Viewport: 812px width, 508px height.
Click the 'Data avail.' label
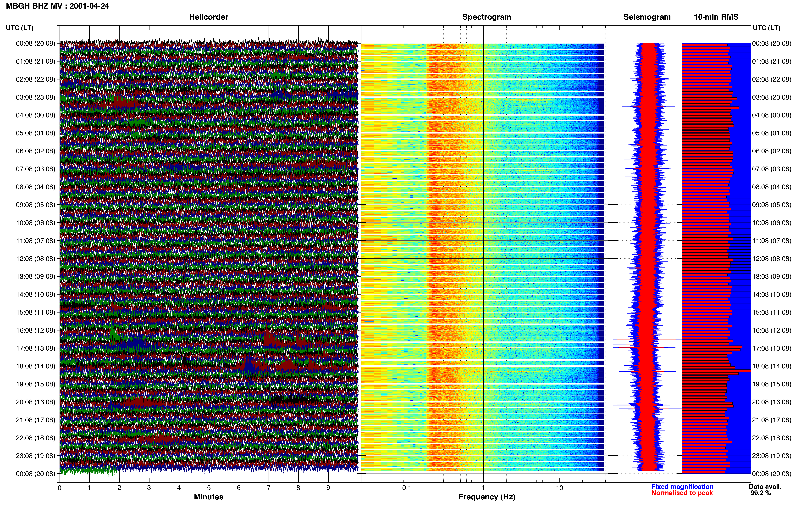coord(765,486)
